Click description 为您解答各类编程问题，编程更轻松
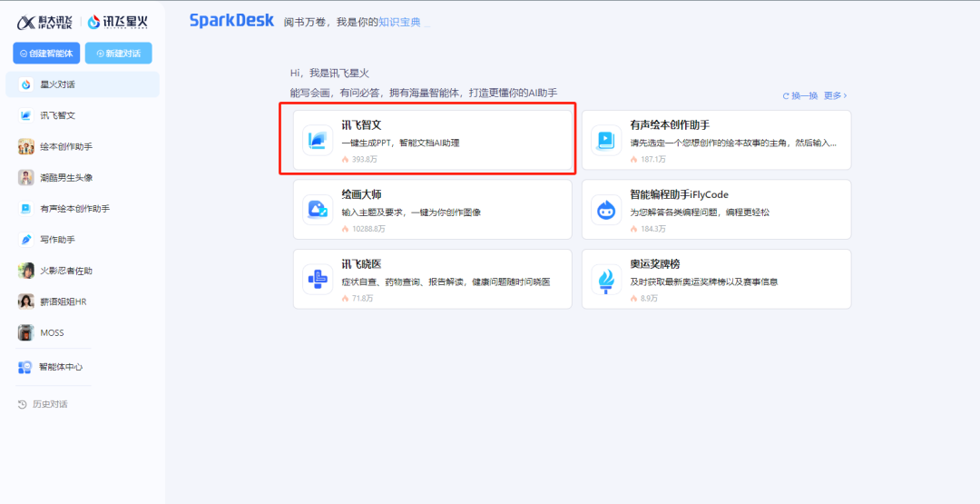Image resolution: width=980 pixels, height=504 pixels. 700,212
